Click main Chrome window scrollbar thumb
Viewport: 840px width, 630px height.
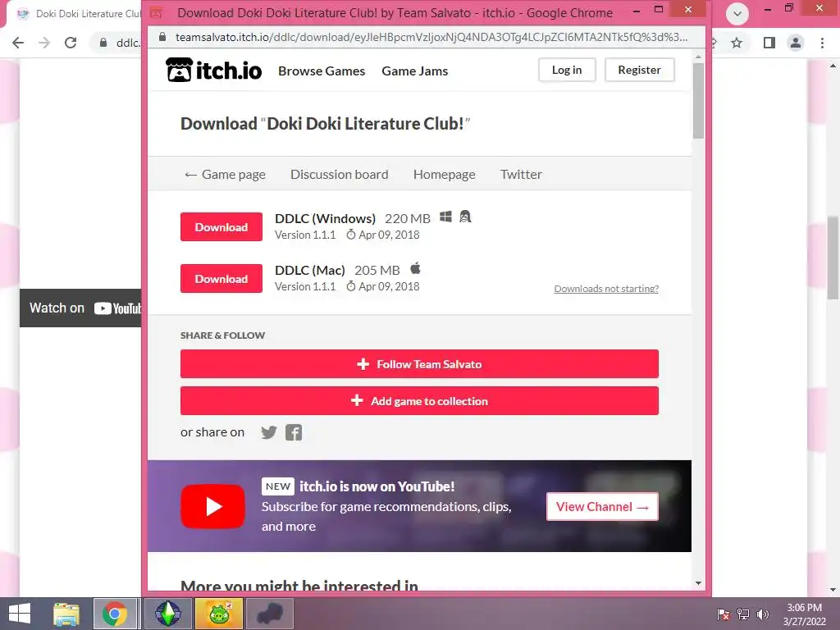coord(833,258)
